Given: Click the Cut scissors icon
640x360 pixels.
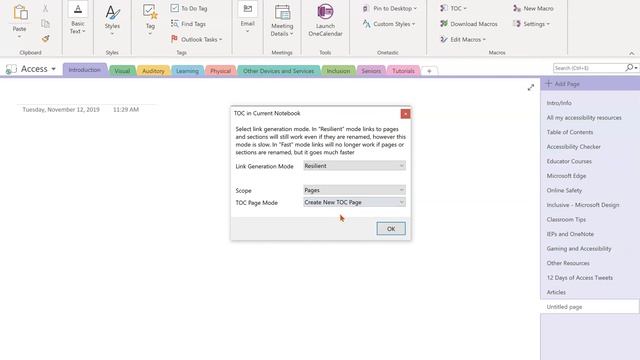Looking at the screenshot, I should [45, 9].
